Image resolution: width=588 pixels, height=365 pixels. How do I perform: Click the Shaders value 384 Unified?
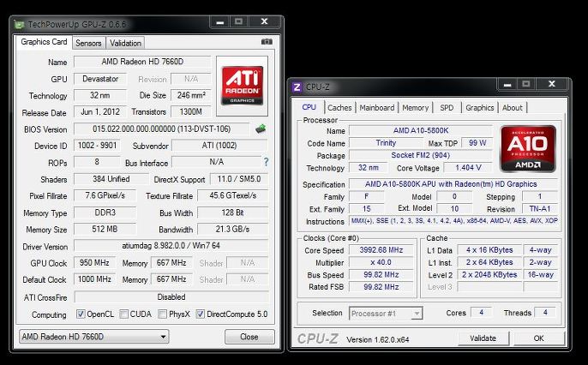point(111,179)
